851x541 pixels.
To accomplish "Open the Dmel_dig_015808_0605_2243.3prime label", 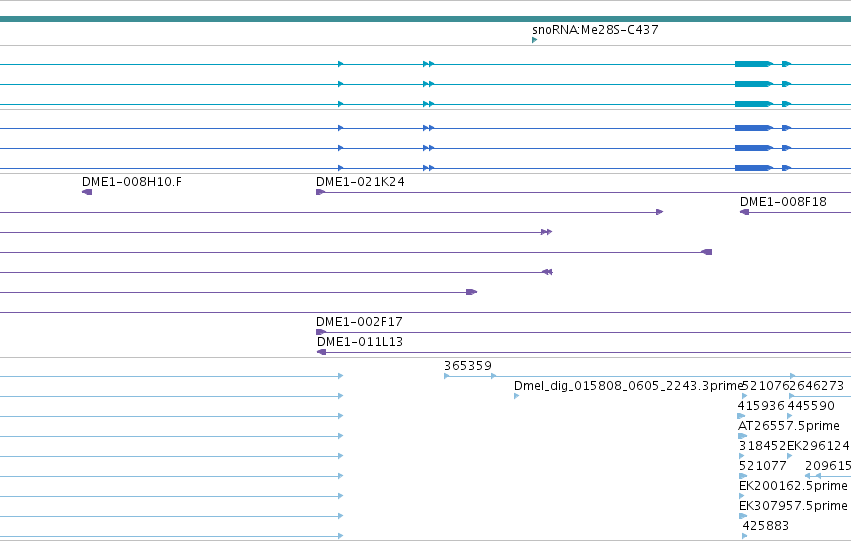I will tap(628, 386).
